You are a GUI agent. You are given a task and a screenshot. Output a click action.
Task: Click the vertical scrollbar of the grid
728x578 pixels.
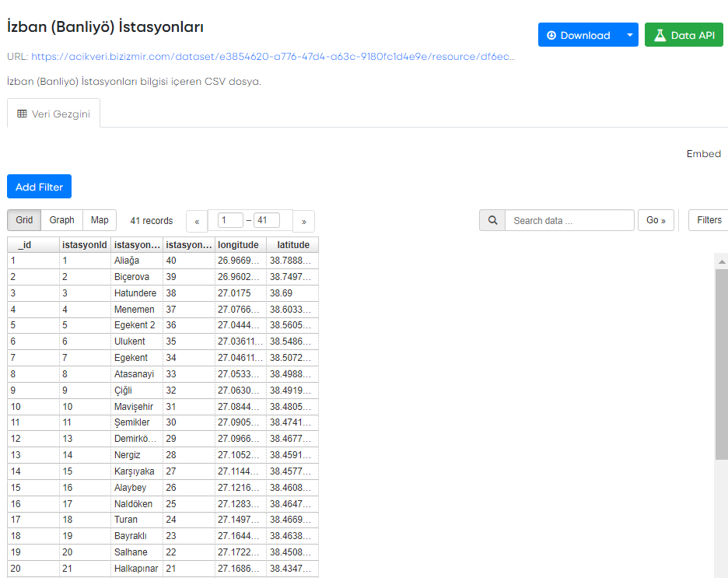722,366
